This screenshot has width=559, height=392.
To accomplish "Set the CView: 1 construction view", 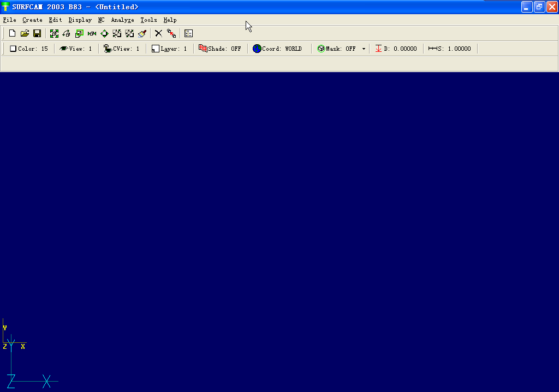I will click(122, 49).
